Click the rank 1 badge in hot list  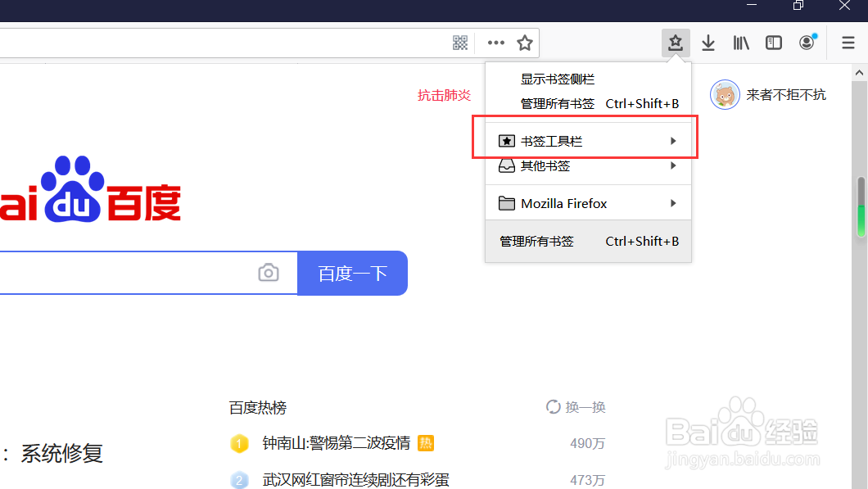[x=239, y=443]
